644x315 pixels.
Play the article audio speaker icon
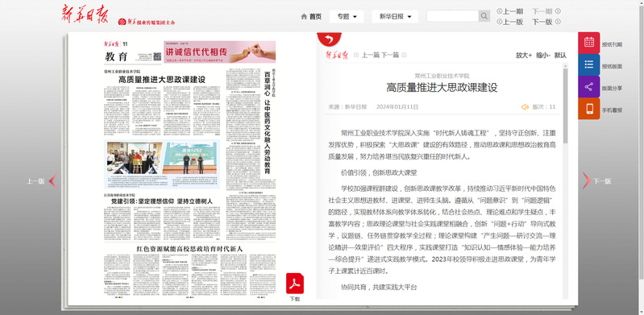tap(525, 107)
